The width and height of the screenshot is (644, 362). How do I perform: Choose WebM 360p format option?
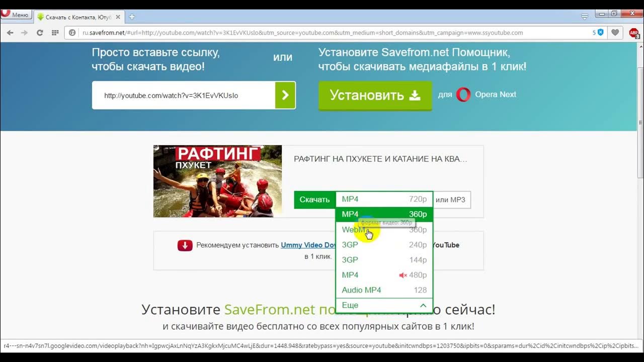[x=384, y=230]
